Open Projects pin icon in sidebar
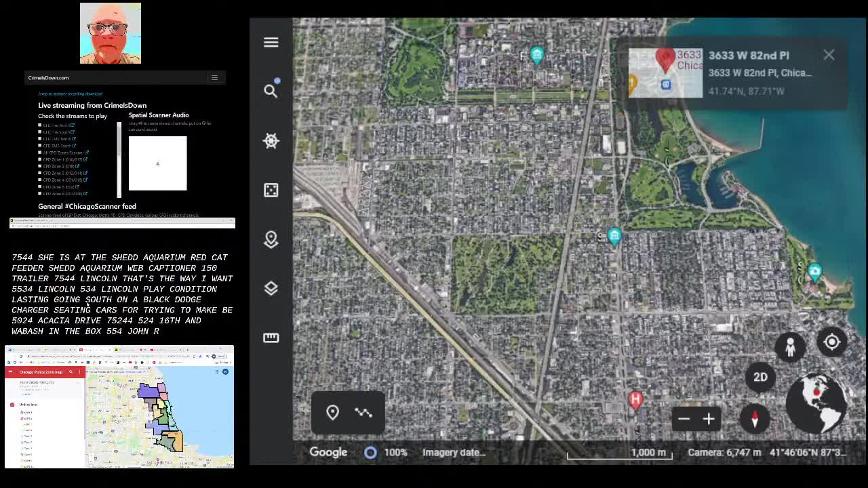Image resolution: width=868 pixels, height=488 pixels. [271, 239]
